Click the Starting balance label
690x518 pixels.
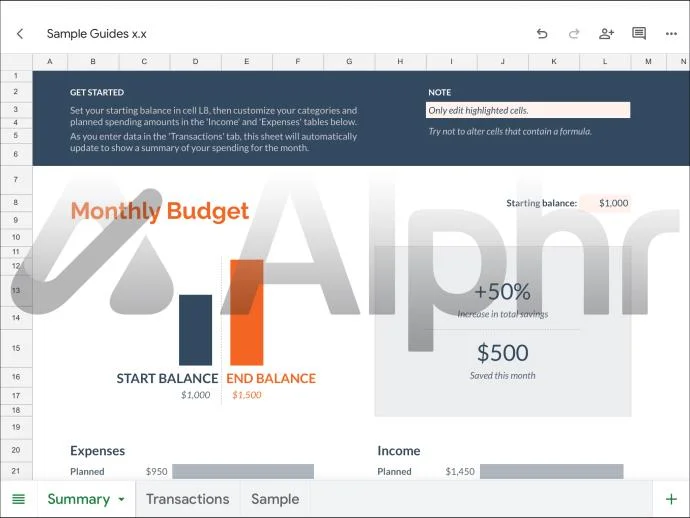[x=541, y=203]
